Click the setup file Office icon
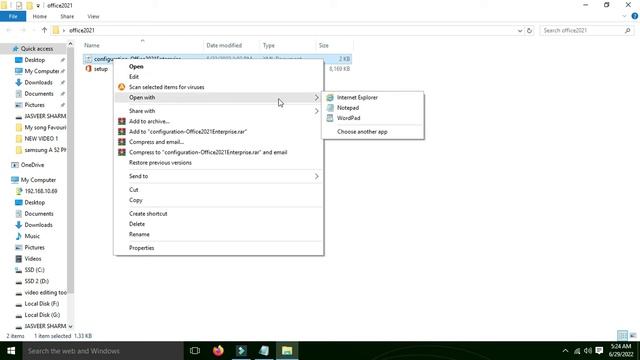The width and height of the screenshot is (640, 360). 88,69
